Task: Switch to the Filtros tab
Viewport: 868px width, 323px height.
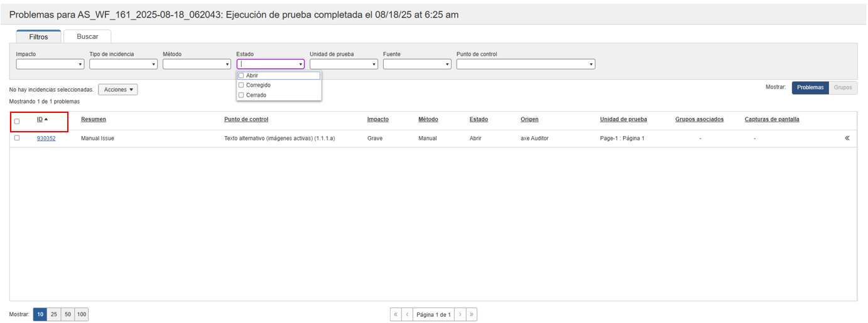Action: [38, 37]
